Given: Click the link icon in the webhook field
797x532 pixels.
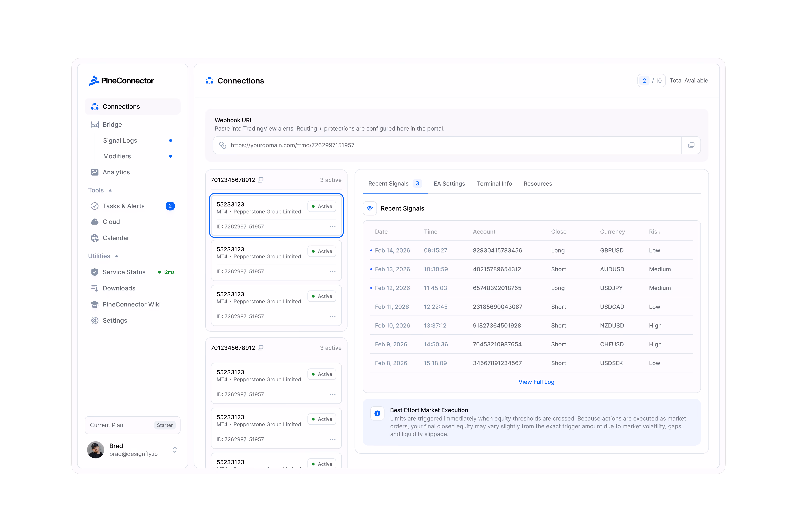Looking at the screenshot, I should coord(223,145).
